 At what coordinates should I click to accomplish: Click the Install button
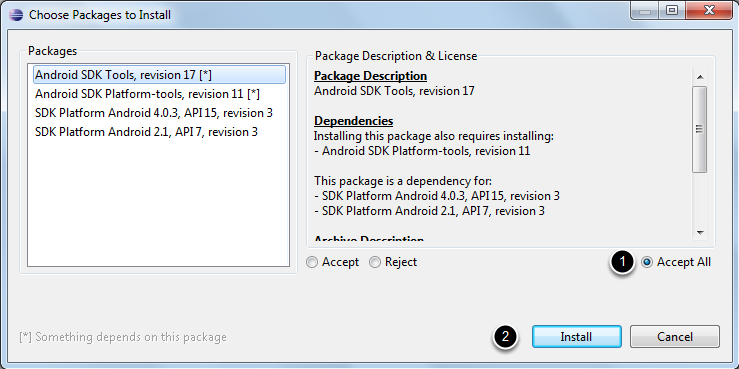pyautogui.click(x=576, y=337)
